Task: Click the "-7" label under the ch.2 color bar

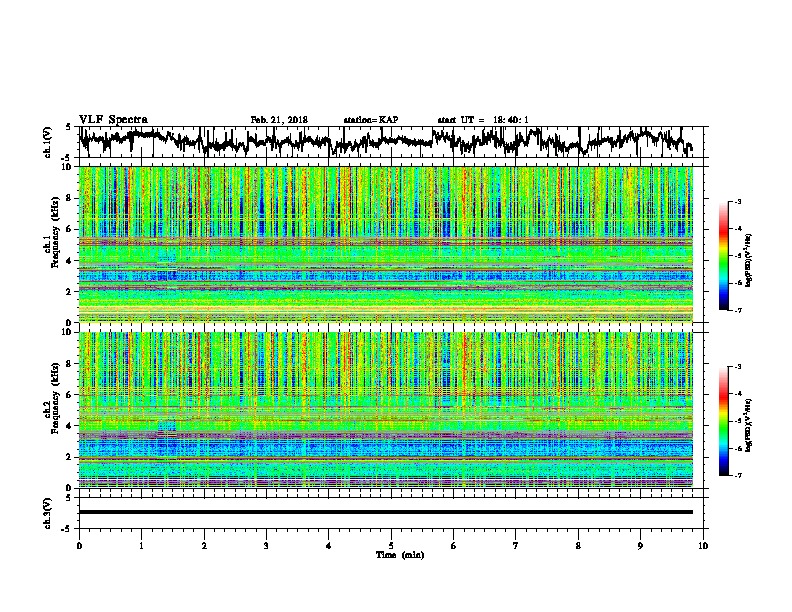Action: point(737,476)
